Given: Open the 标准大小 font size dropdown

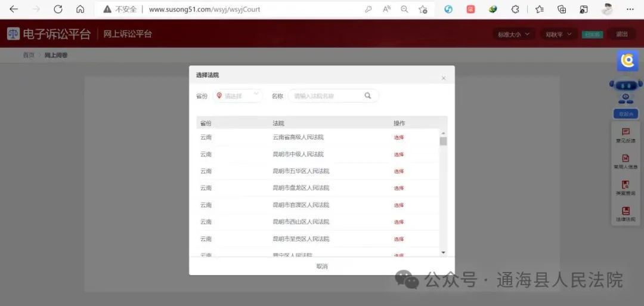Looking at the screenshot, I should (x=514, y=35).
